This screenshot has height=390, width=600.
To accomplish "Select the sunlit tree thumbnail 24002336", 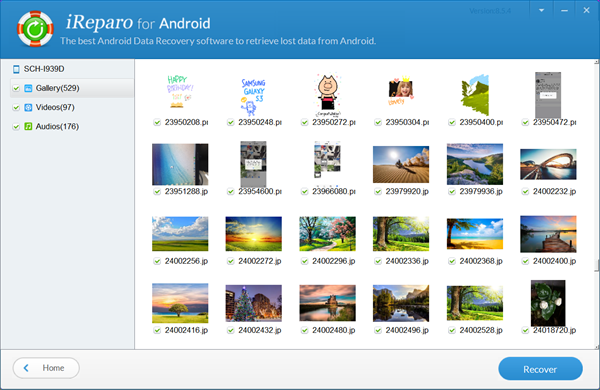I will click(401, 234).
